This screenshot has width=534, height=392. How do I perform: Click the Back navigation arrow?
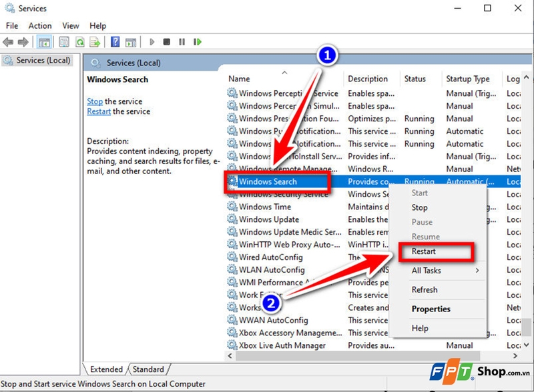coord(9,41)
